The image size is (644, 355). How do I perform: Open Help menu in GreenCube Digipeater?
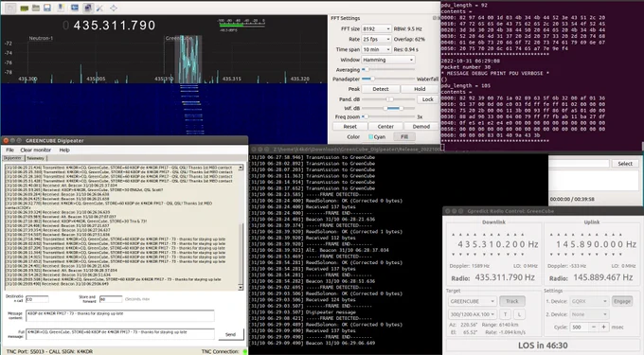pyautogui.click(x=64, y=151)
